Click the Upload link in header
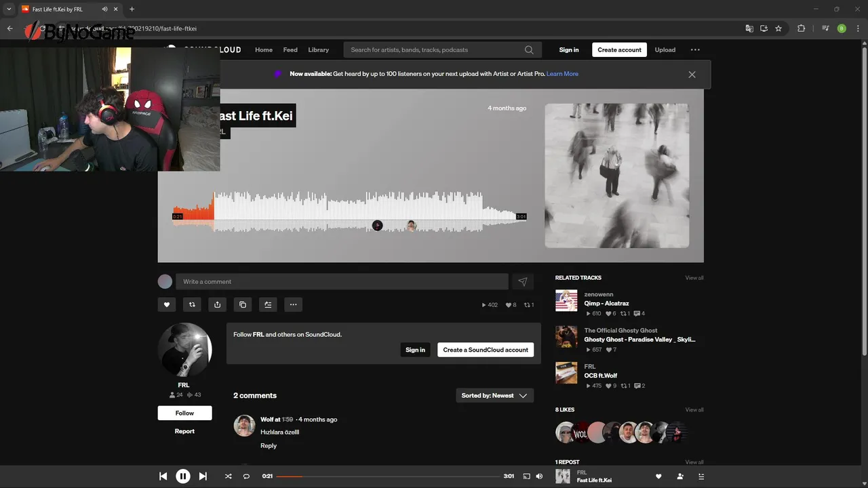Screen dimensions: 868x488 [665, 49]
